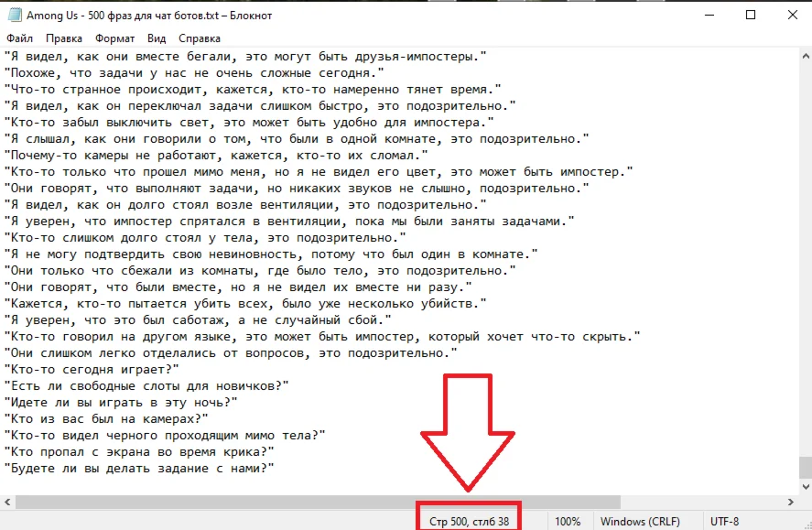Viewport: 812px width, 530px height.
Task: Click line "Они слишком легко отделались от вопросов"
Action: pyautogui.click(x=231, y=353)
